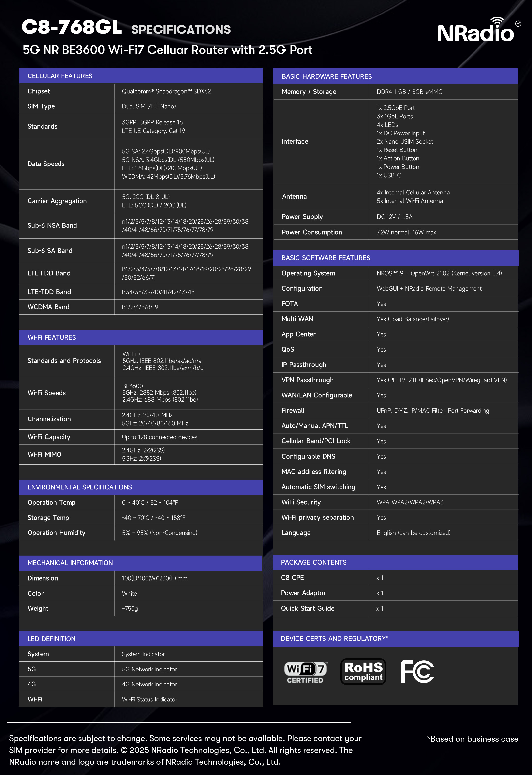
Task: Click the FCC certification logo
Action: tap(417, 671)
